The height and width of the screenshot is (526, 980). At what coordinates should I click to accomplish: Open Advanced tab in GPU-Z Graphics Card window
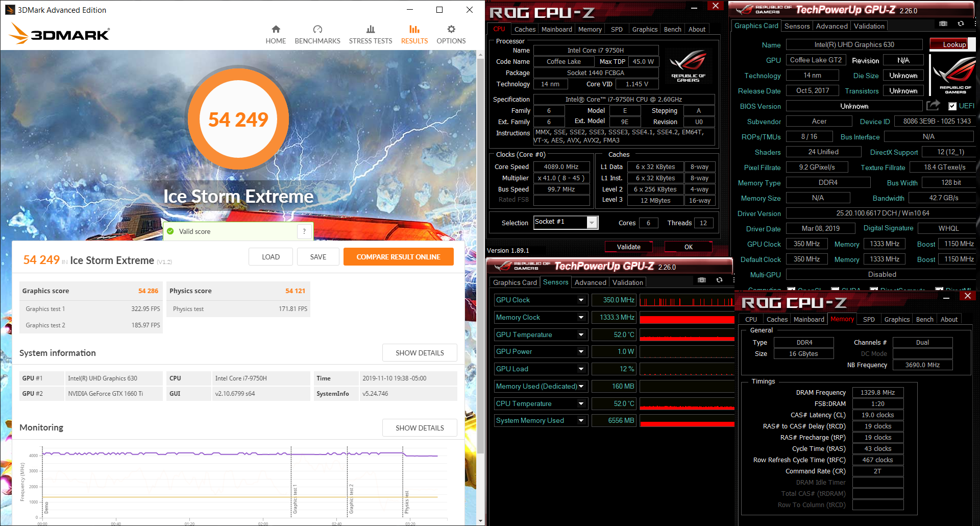pyautogui.click(x=831, y=26)
